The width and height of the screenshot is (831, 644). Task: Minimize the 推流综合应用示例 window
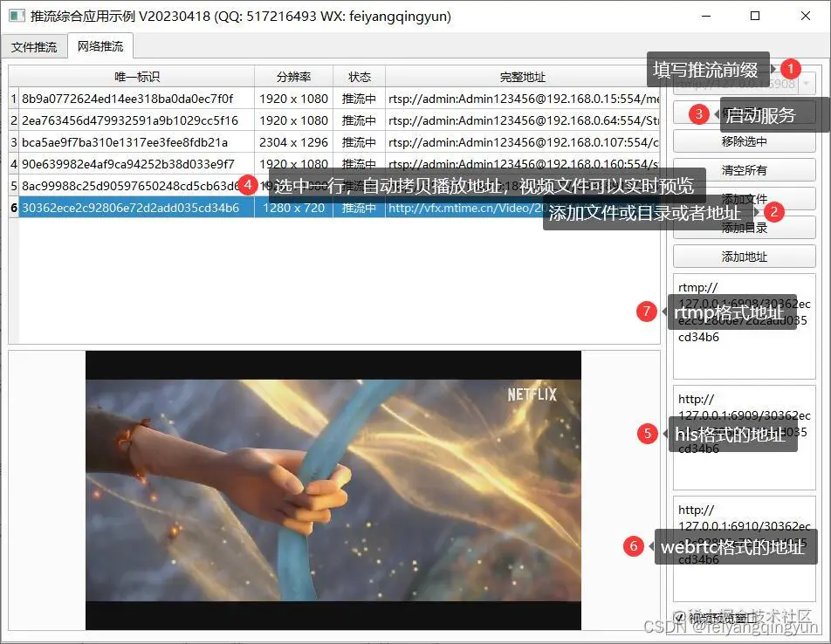(x=706, y=16)
